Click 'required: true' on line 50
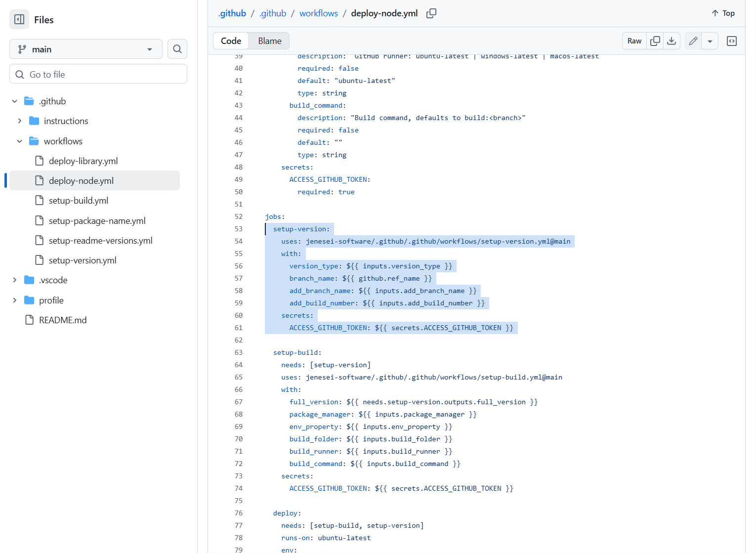The image size is (756, 553). click(x=326, y=192)
